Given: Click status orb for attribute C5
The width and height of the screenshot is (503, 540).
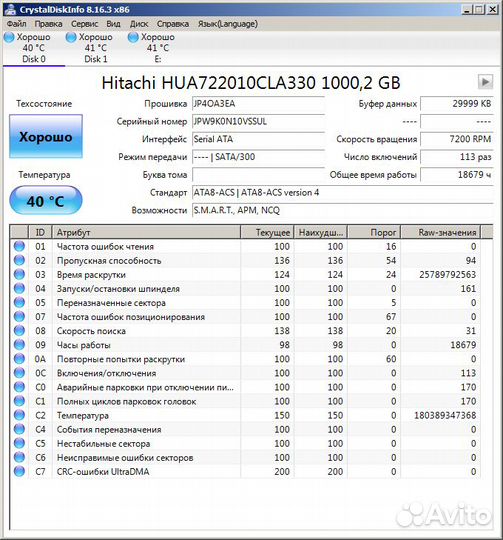Looking at the screenshot, I should 19,444.
